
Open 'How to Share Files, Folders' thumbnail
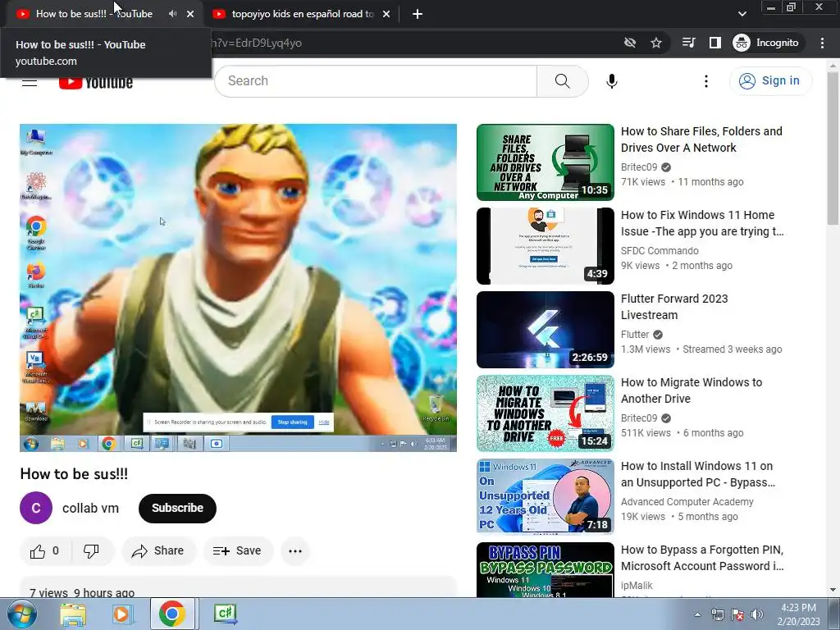(x=546, y=162)
